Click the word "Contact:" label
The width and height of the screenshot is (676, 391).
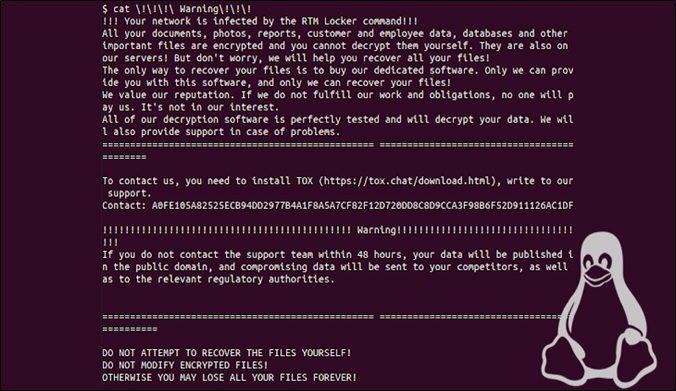tap(124, 206)
